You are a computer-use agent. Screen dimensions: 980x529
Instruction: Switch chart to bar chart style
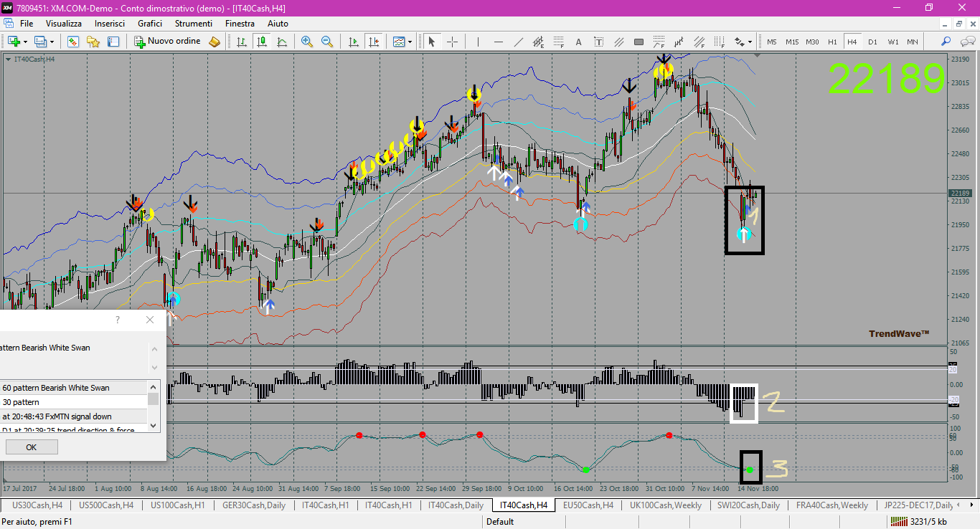point(242,42)
